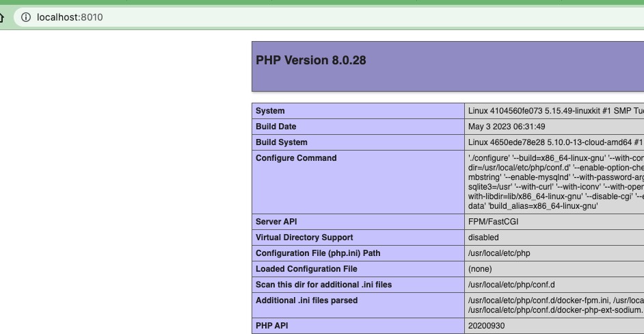This screenshot has height=334, width=644.
Task: Click the Additional .ini files parsed label
Action: (x=306, y=300)
